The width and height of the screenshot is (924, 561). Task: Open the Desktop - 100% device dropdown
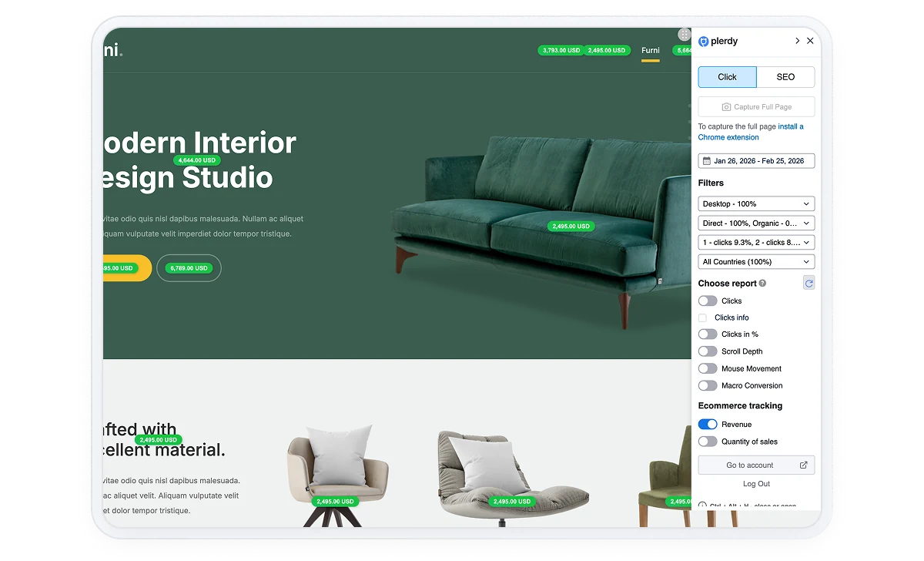click(755, 204)
